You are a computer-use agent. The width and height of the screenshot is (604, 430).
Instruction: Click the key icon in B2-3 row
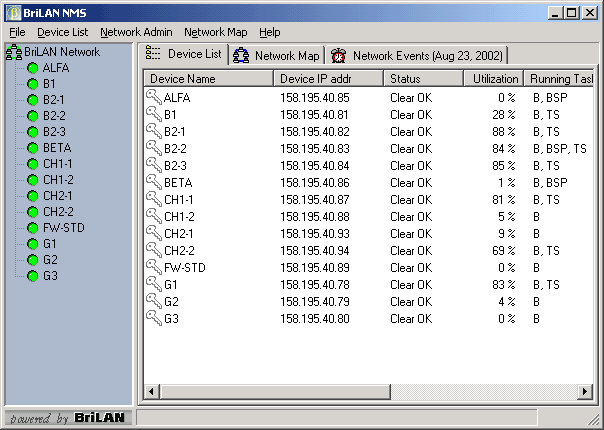pos(154,165)
